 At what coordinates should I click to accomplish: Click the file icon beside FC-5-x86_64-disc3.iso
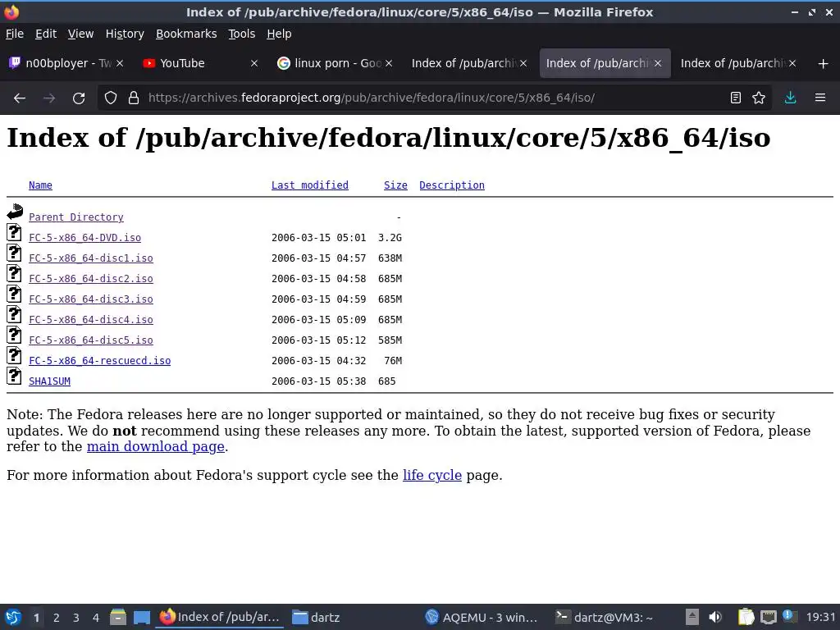pyautogui.click(x=14, y=294)
